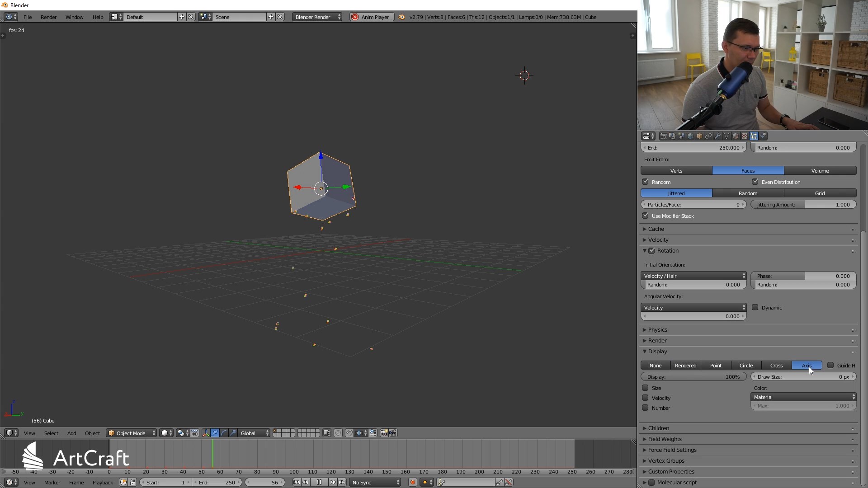Set particle display to Circle

coord(746,366)
